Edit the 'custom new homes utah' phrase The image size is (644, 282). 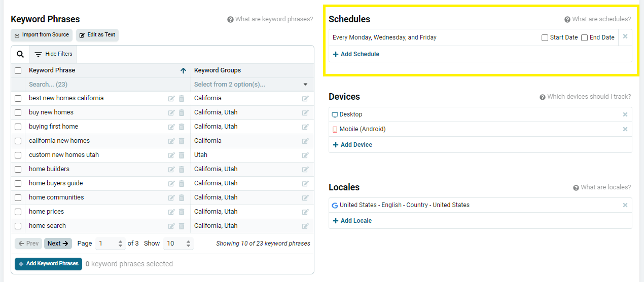click(x=171, y=155)
